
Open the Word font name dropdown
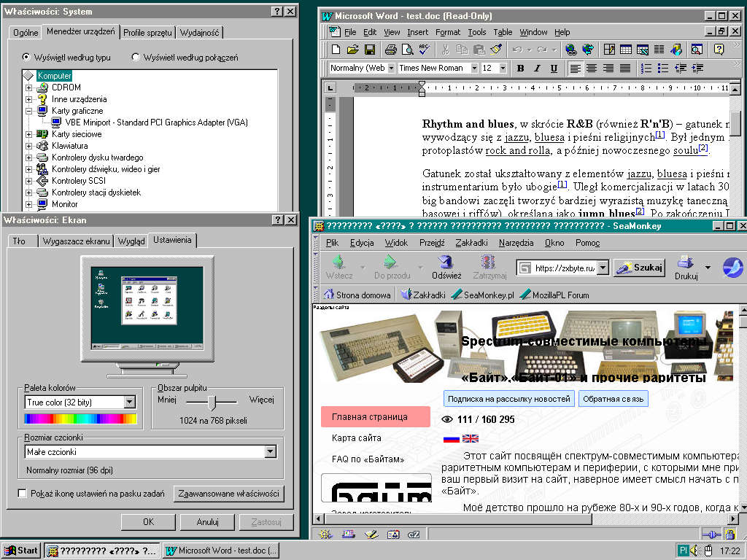[474, 68]
